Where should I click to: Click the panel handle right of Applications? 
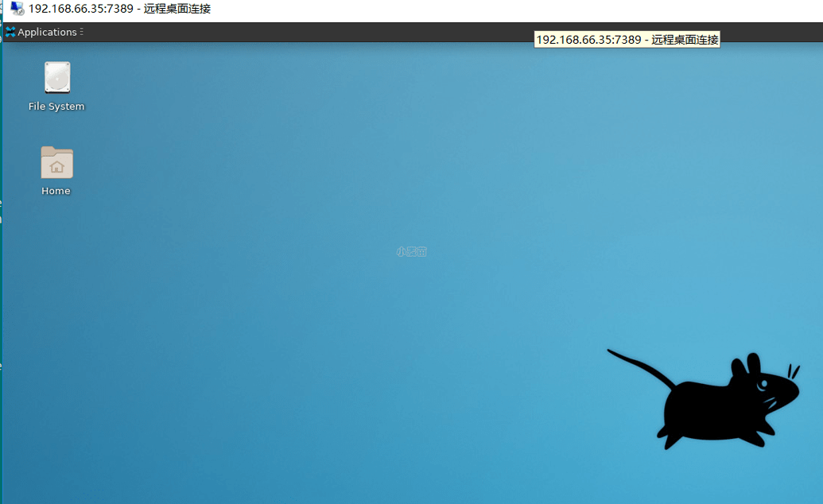(x=81, y=33)
